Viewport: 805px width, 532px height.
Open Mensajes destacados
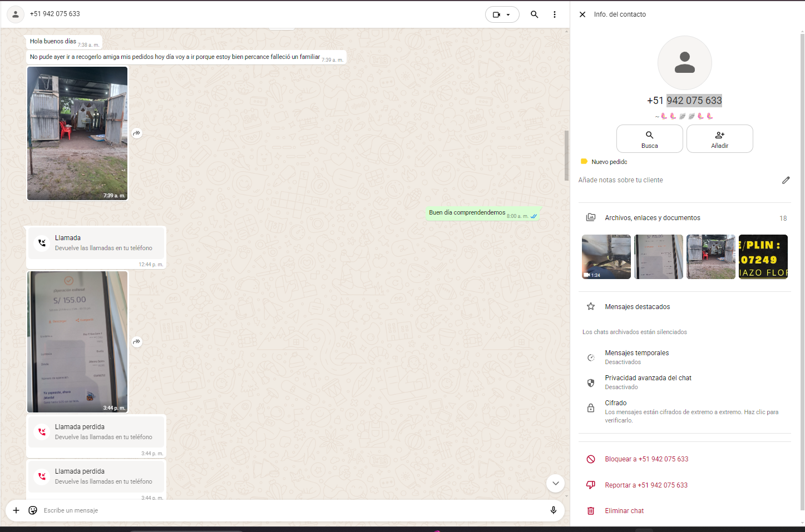click(x=637, y=307)
